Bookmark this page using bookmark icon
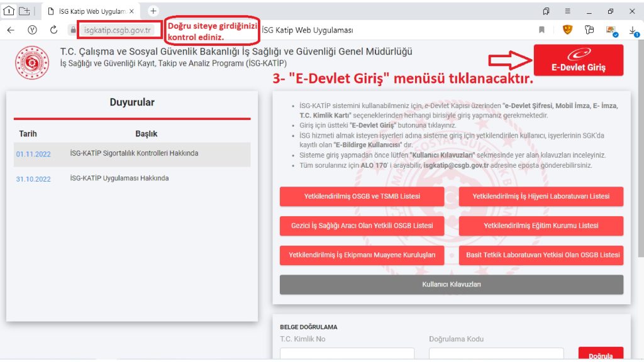The height and width of the screenshot is (362, 644). (541, 30)
